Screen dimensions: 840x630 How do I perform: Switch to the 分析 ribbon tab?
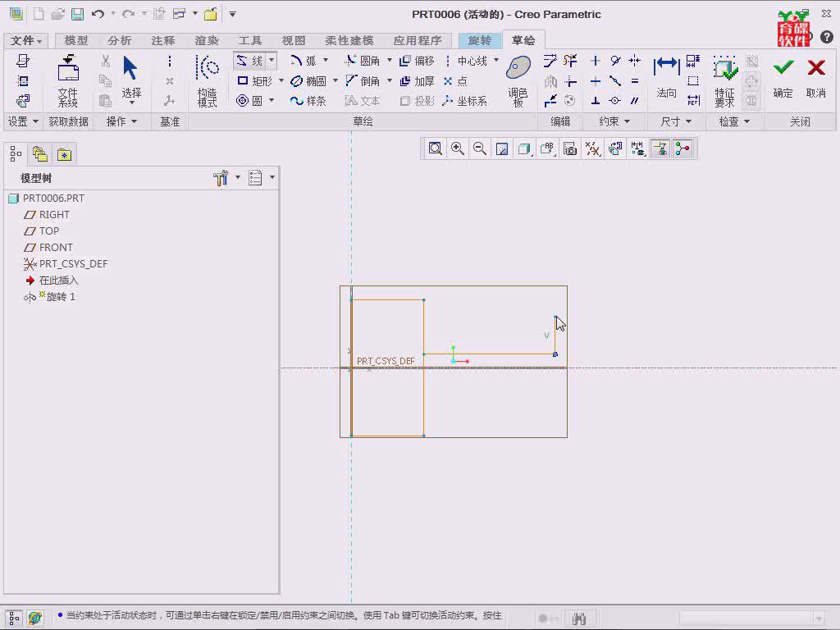pyautogui.click(x=119, y=41)
